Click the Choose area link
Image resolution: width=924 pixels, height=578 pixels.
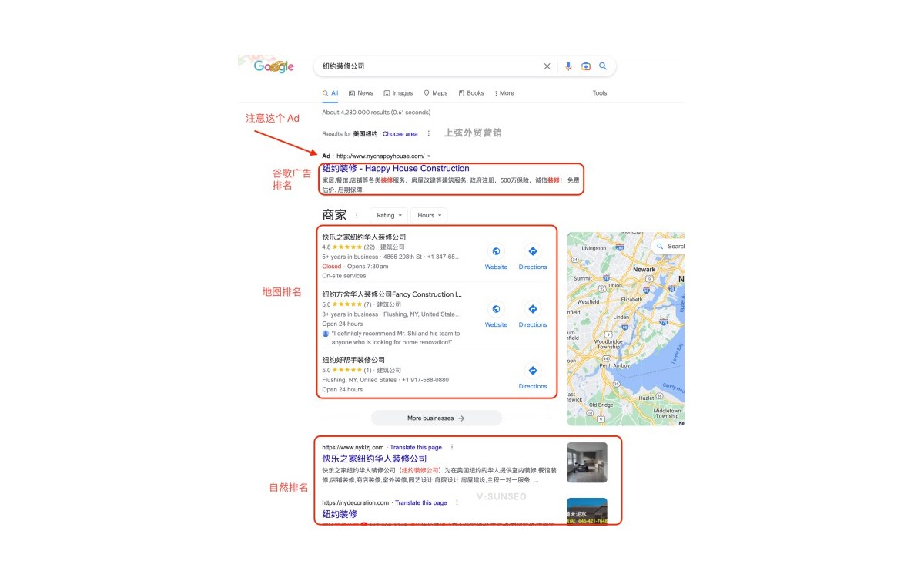click(400, 134)
